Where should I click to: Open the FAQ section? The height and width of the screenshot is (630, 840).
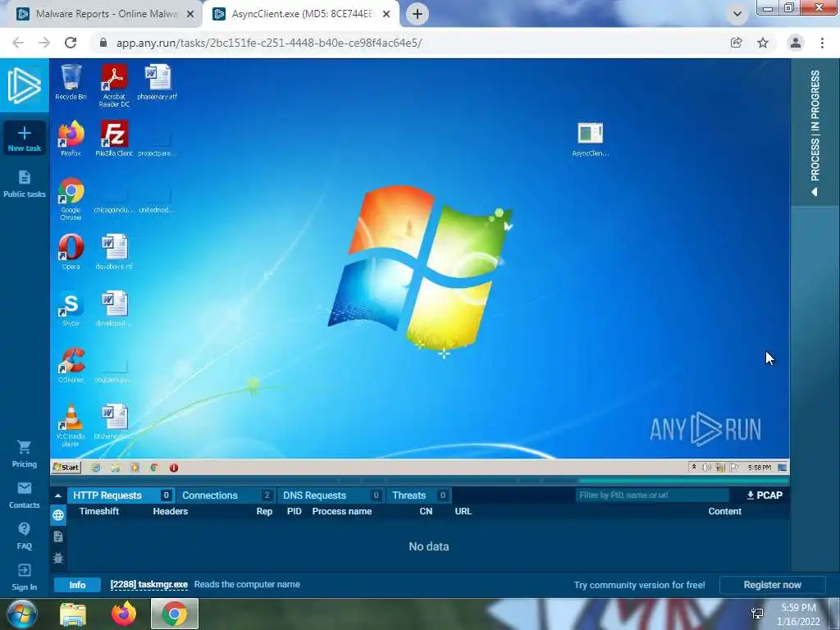tap(24, 536)
